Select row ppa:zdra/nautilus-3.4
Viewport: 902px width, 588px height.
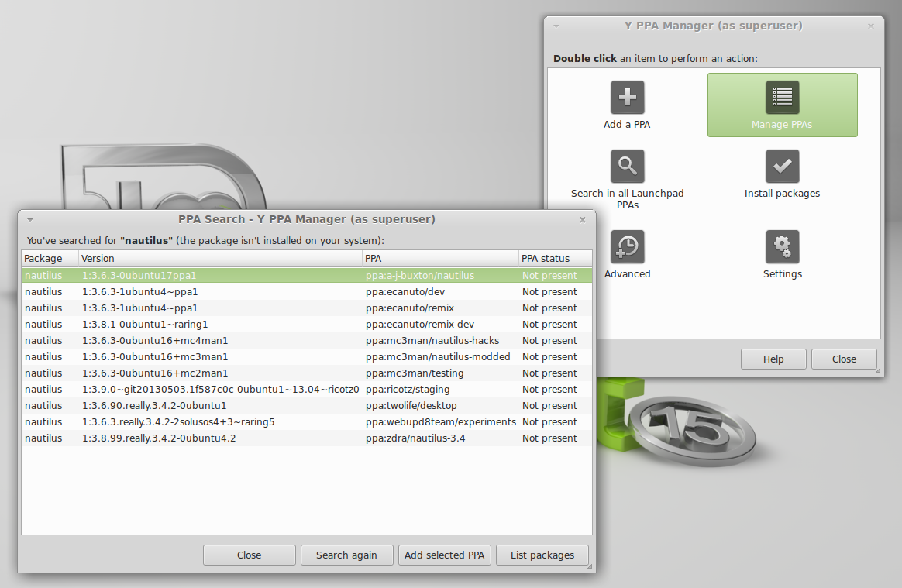[x=307, y=438]
